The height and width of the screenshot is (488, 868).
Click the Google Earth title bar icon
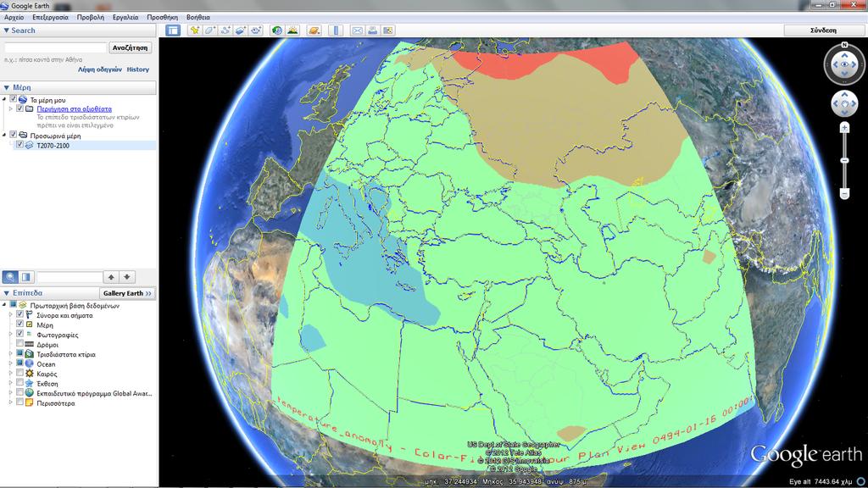(x=4, y=6)
